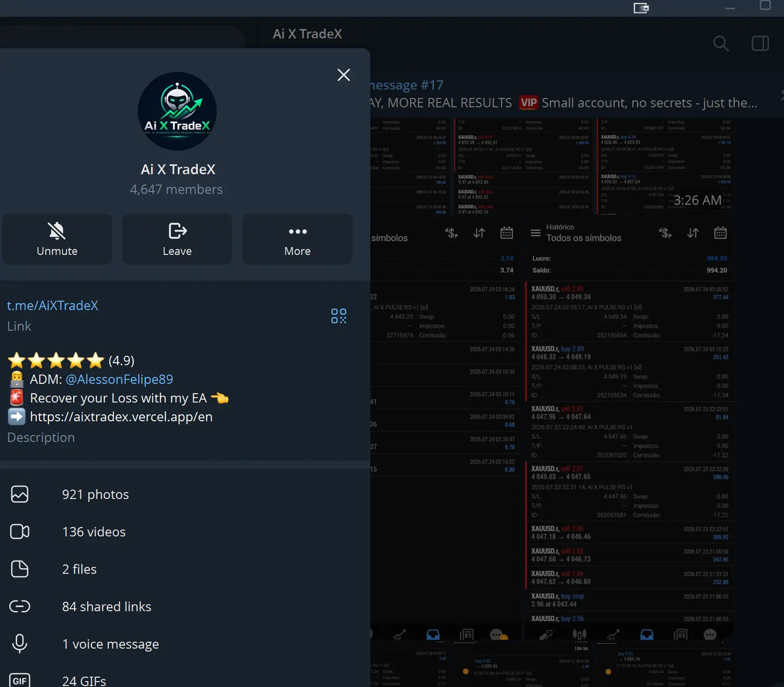Viewport: 784px width, 687px height.
Task: Leave the Ai X TradeX channel
Action: pos(177,239)
